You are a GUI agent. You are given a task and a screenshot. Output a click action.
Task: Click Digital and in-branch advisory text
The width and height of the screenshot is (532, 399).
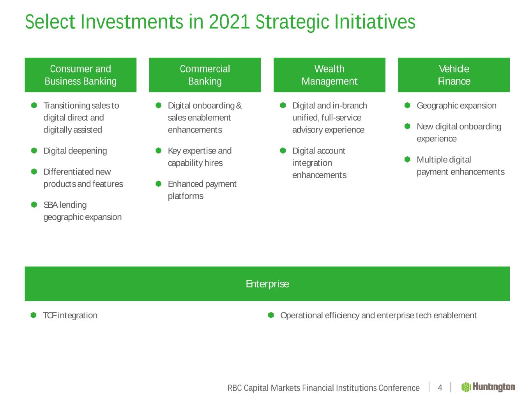(x=329, y=118)
